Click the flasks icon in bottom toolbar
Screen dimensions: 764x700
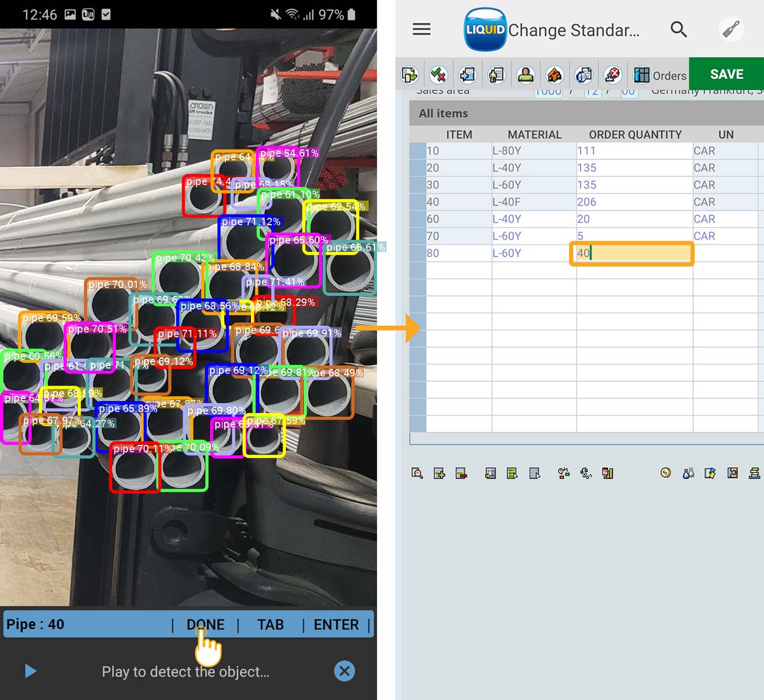coord(688,473)
